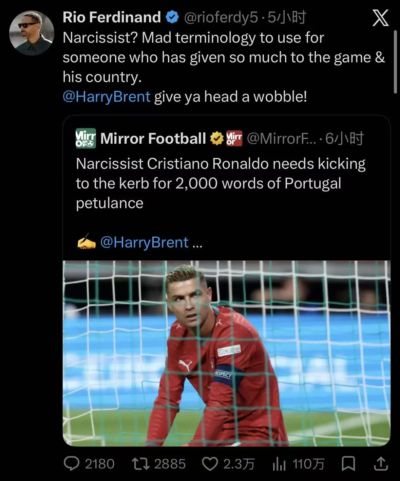This screenshot has width=400, height=481.
Task: Open the @HarryBrent mention in Rio's tweet
Action: pyautogui.click(x=106, y=97)
